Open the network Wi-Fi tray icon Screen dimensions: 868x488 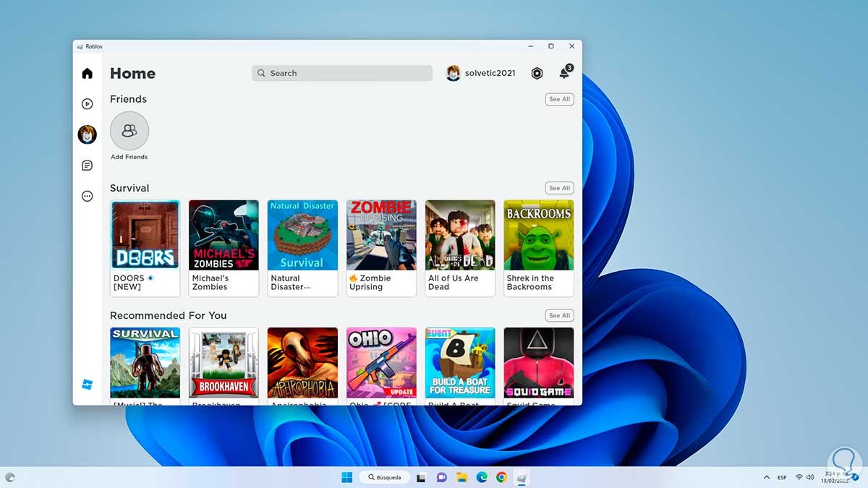(x=799, y=477)
